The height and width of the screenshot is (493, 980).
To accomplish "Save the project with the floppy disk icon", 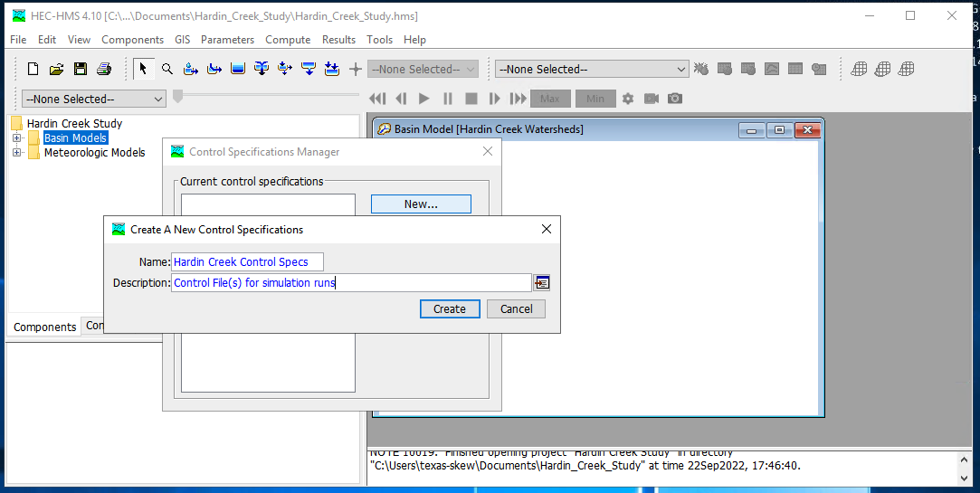I will (x=80, y=70).
